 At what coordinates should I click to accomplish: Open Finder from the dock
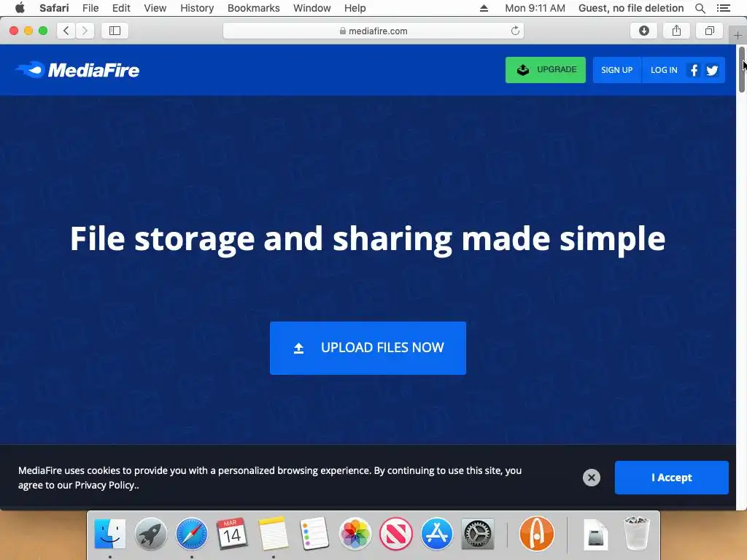tap(110, 533)
